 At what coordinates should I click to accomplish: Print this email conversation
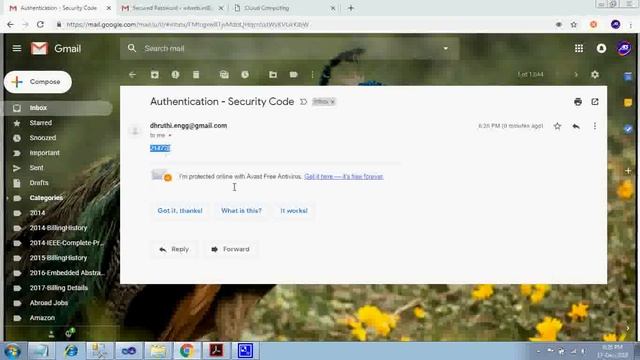(x=578, y=102)
